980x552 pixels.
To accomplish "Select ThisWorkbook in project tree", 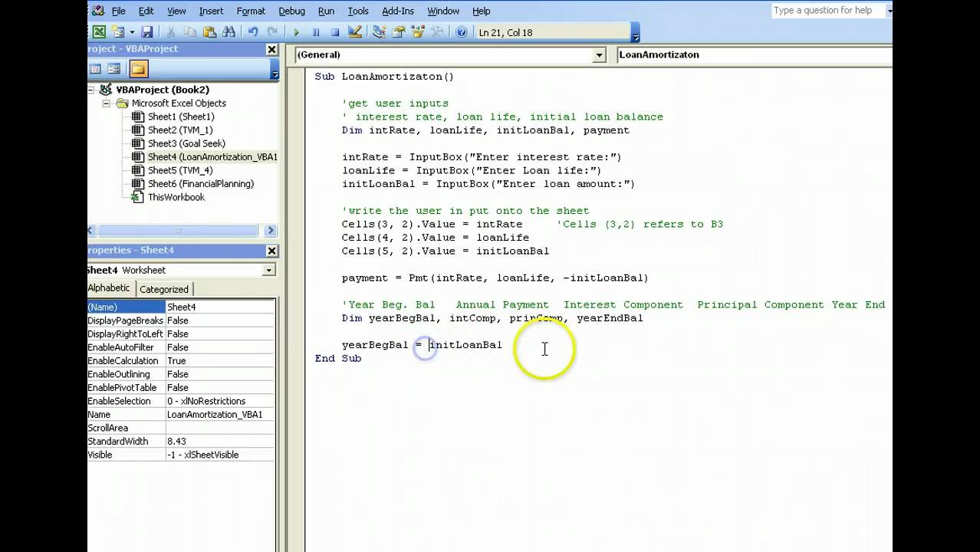I will tap(176, 197).
